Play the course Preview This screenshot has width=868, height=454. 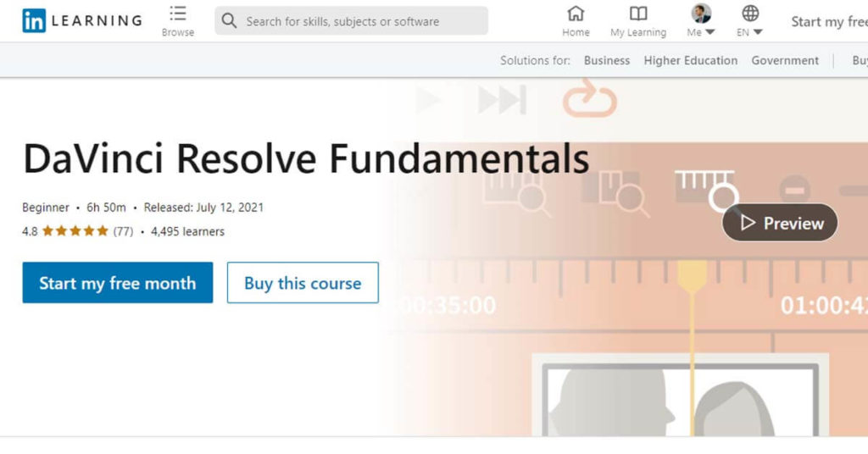(x=780, y=223)
